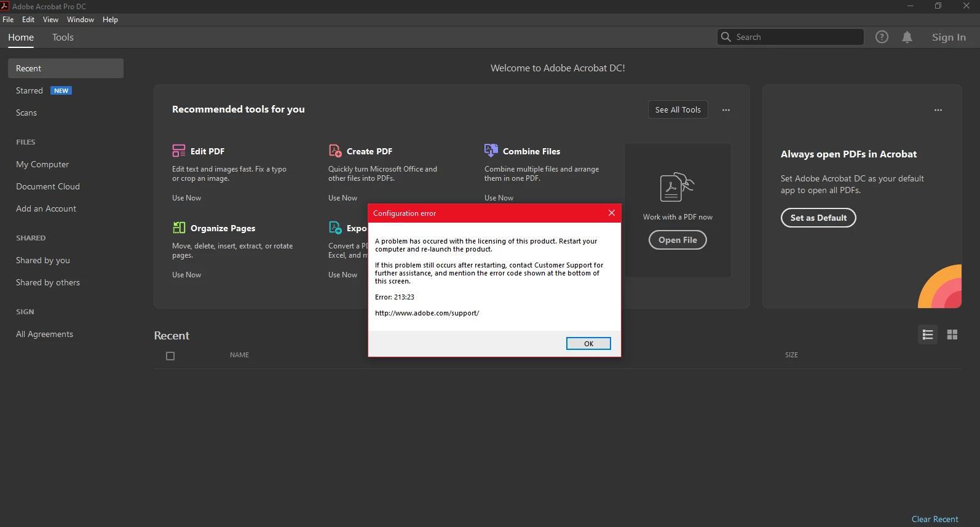Select Starred in the sidebar
The width and height of the screenshot is (980, 527).
click(30, 90)
